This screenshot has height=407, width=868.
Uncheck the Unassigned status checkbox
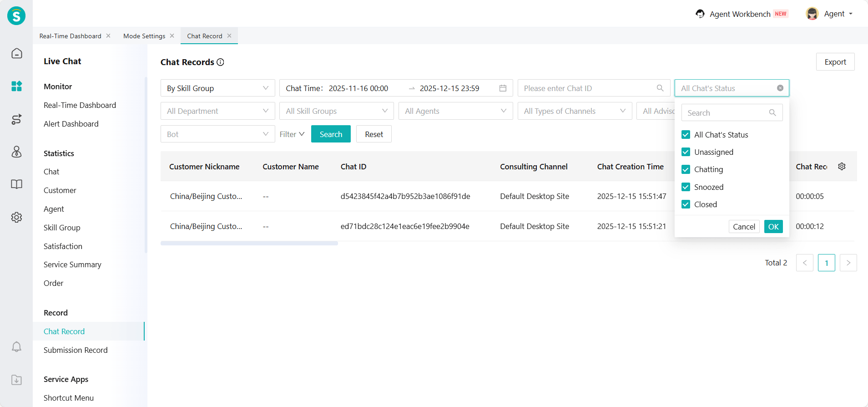pos(686,152)
